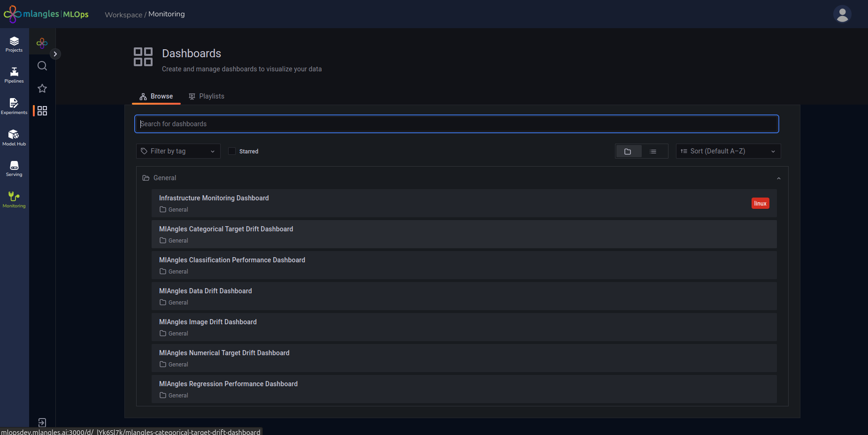Screen dimensions: 868x435
Task: Switch to the Playlists tab
Action: (x=207, y=96)
